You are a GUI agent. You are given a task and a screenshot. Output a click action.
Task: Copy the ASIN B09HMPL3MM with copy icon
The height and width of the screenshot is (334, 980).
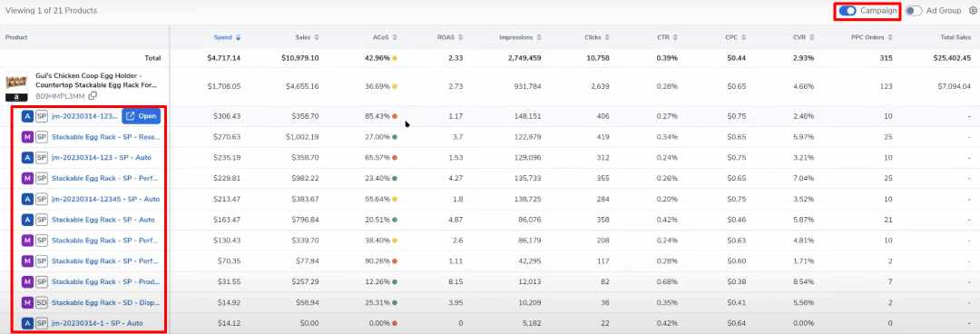pos(93,95)
